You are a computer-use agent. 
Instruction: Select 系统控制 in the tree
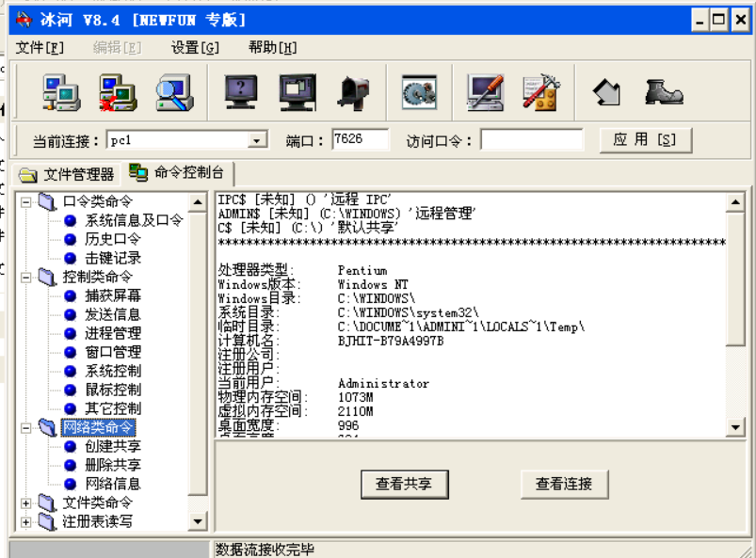(x=113, y=371)
